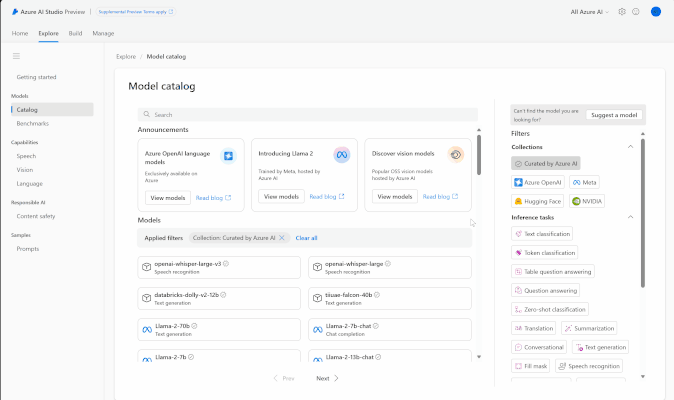Screen dimensions: 674x400
Task: Toggle the Question answering filter
Action: point(545,290)
